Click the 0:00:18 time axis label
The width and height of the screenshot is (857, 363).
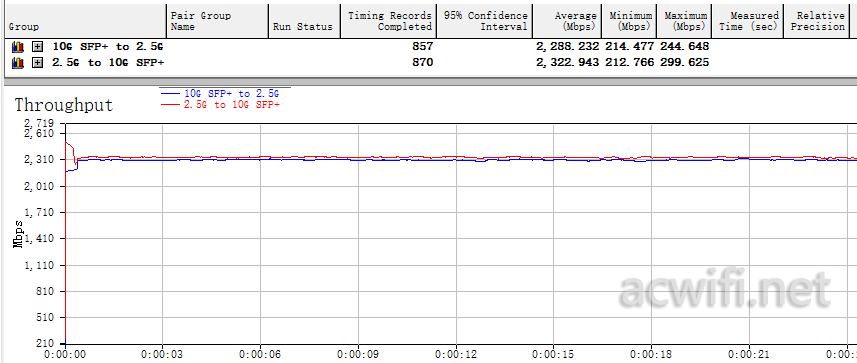coord(651,354)
